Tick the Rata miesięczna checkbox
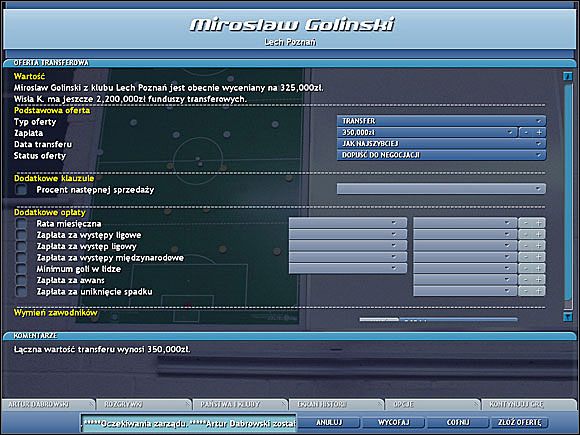The width and height of the screenshot is (580, 435). [x=21, y=223]
